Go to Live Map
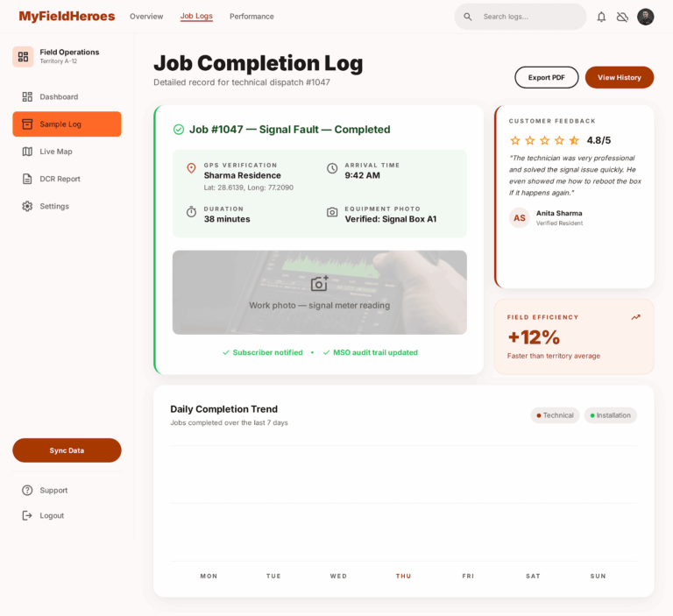The image size is (673, 616). (x=67, y=152)
